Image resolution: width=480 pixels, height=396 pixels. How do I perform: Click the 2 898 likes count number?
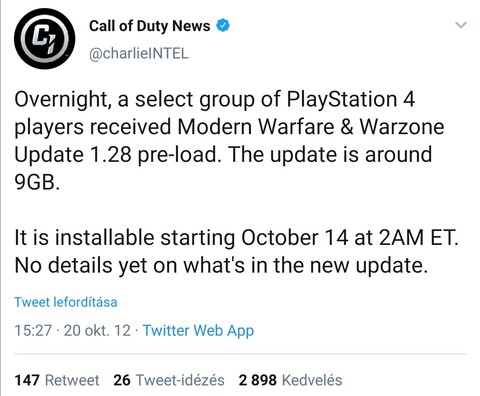[257, 380]
